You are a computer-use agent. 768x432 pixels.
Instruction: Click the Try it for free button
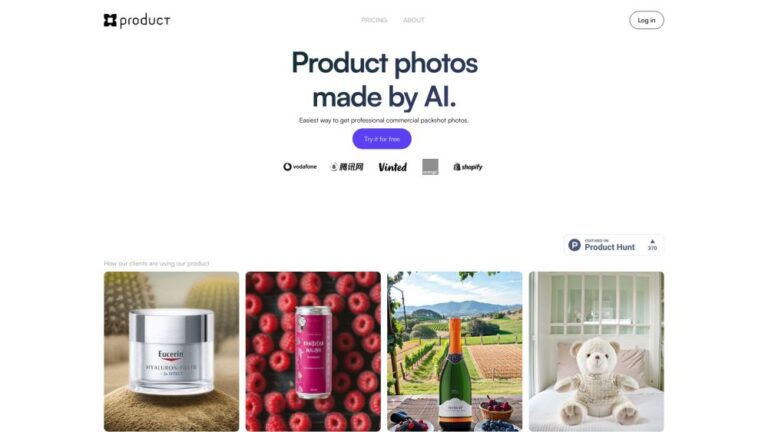coord(382,139)
